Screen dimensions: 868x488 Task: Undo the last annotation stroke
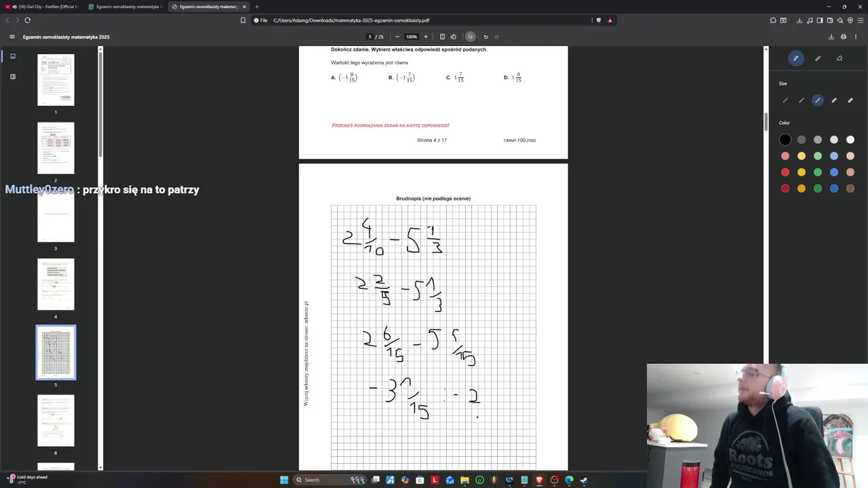tap(486, 37)
